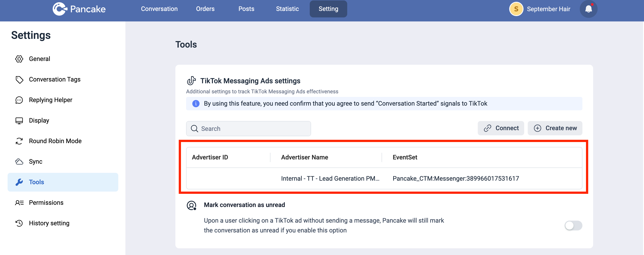Click the Mark conversation as unread icon

(191, 205)
